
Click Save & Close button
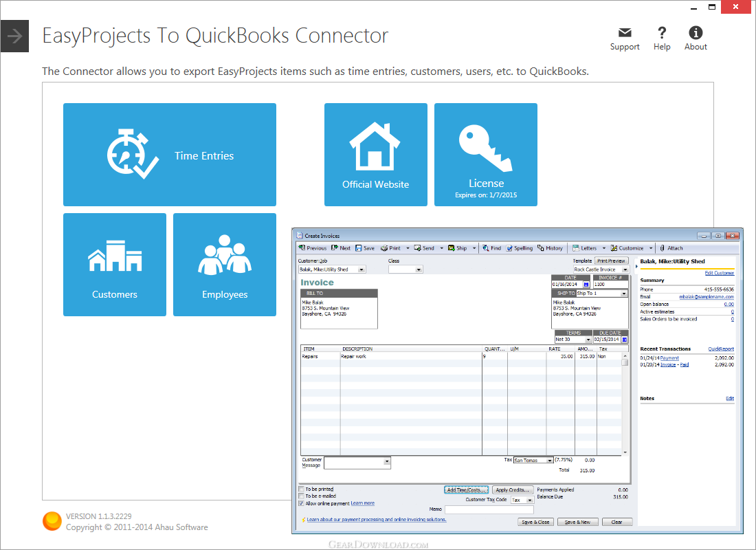535,522
